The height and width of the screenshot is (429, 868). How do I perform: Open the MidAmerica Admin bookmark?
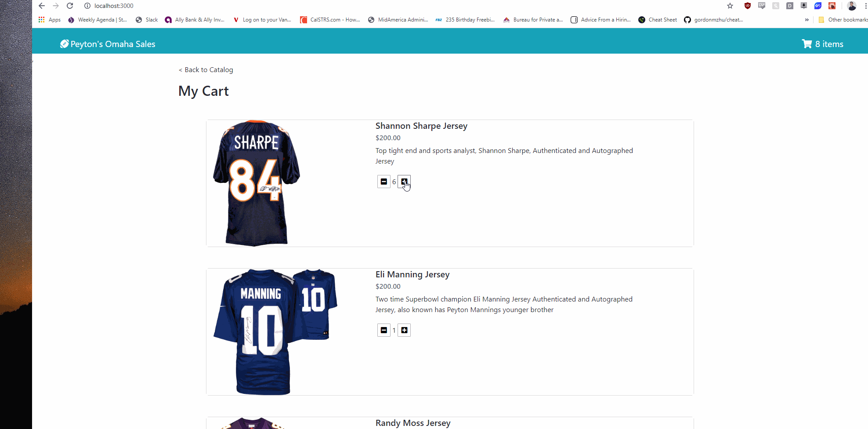tap(398, 20)
